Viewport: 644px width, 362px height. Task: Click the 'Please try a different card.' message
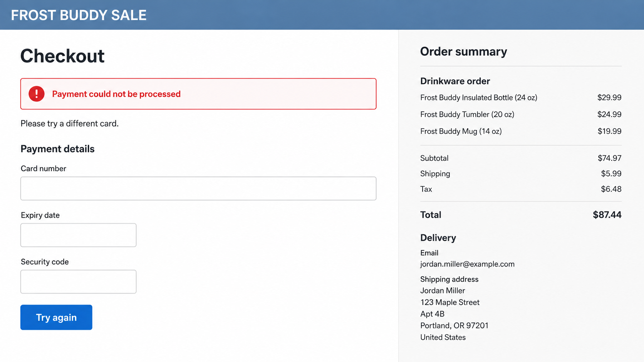70,123
